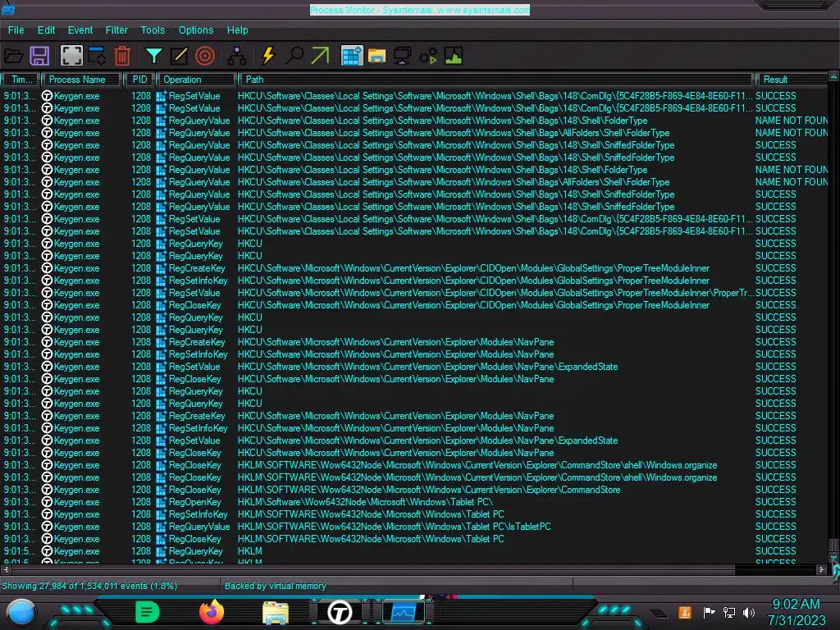Screen dimensions: 840x630
Task: Open the Event menu
Action: [80, 30]
